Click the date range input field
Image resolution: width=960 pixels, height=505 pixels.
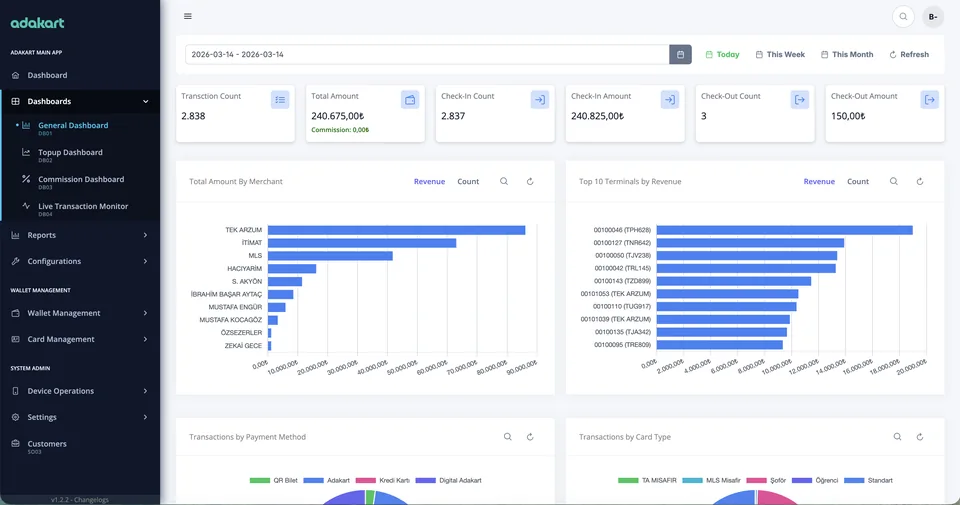coord(427,54)
